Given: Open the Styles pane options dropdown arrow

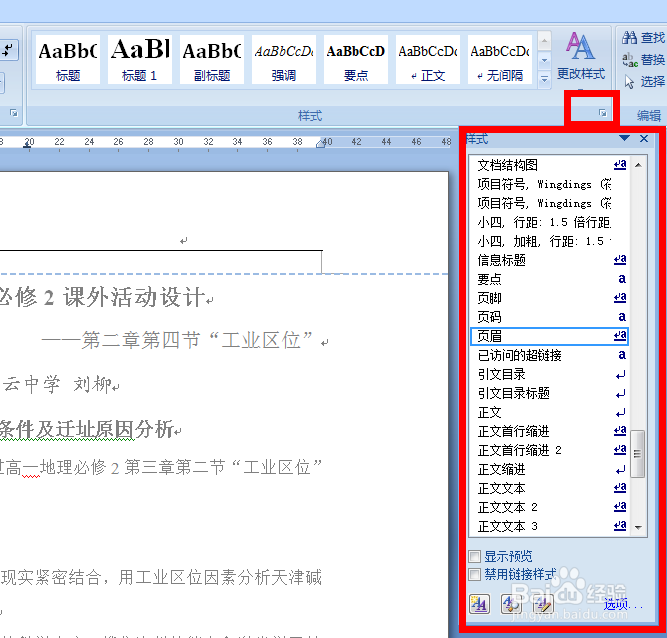Looking at the screenshot, I should [624, 138].
